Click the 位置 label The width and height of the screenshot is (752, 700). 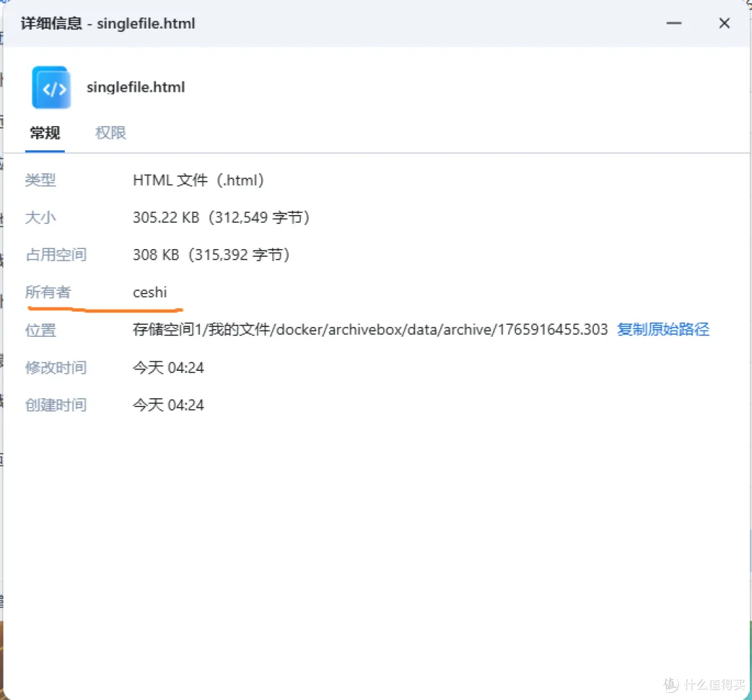pyautogui.click(x=40, y=331)
